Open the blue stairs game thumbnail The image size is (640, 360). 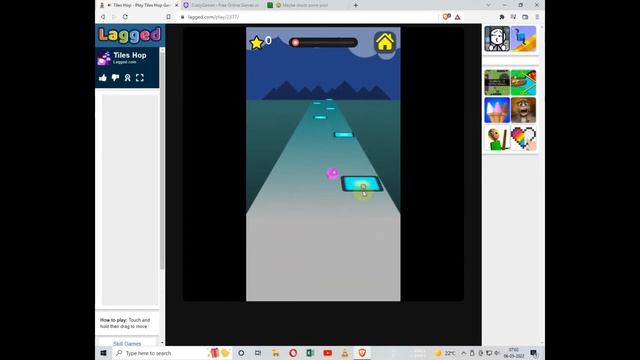pyautogui.click(x=523, y=39)
